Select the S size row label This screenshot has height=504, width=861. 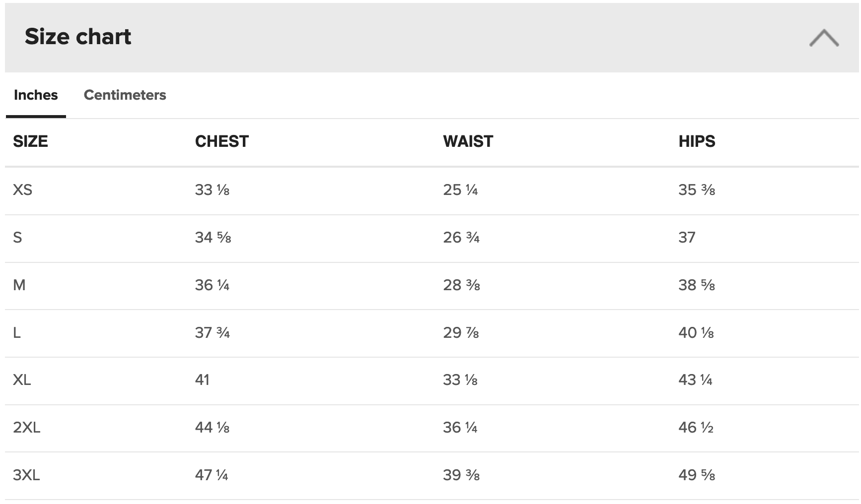(x=17, y=237)
